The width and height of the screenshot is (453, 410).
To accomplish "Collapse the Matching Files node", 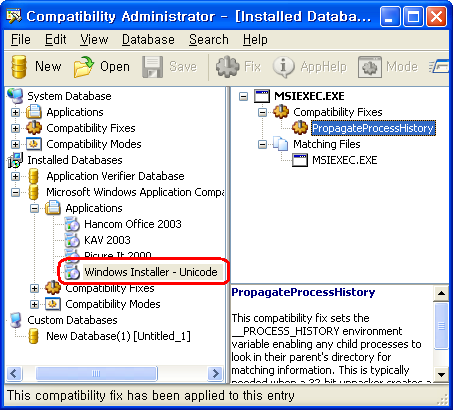I will [263, 144].
